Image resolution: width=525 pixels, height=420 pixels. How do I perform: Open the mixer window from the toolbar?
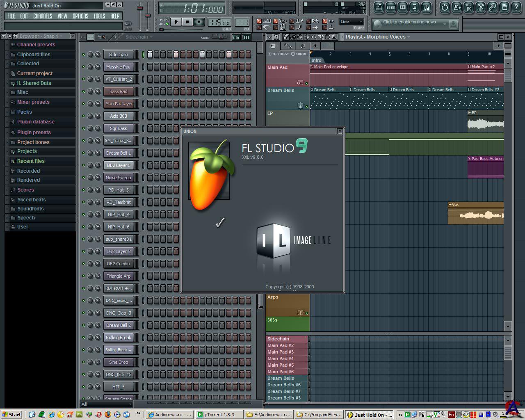(x=426, y=7)
